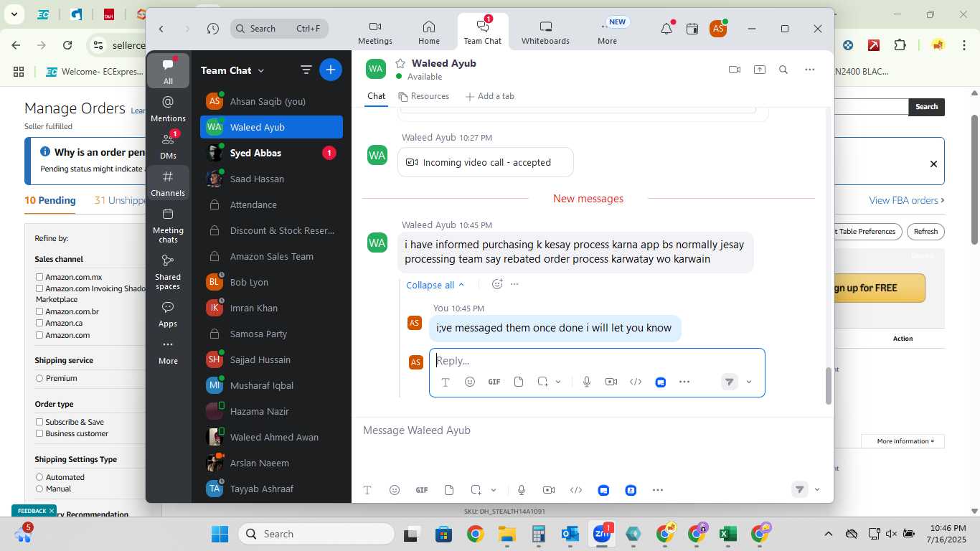Collapse all thread replies
Image resolution: width=980 pixels, height=551 pixels.
click(435, 285)
